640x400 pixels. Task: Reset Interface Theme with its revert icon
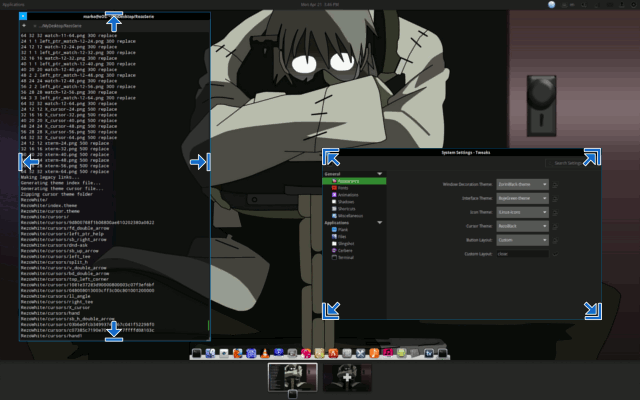[555, 198]
